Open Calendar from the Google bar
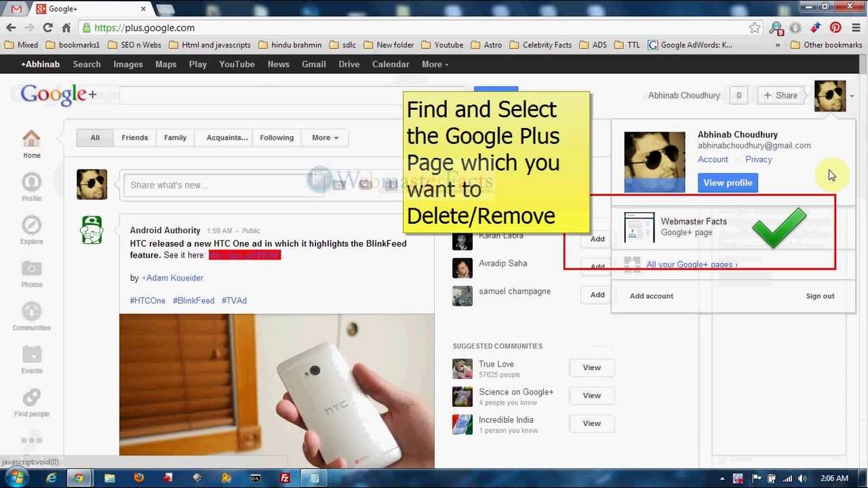Screen dimensions: 868x488 (391, 64)
